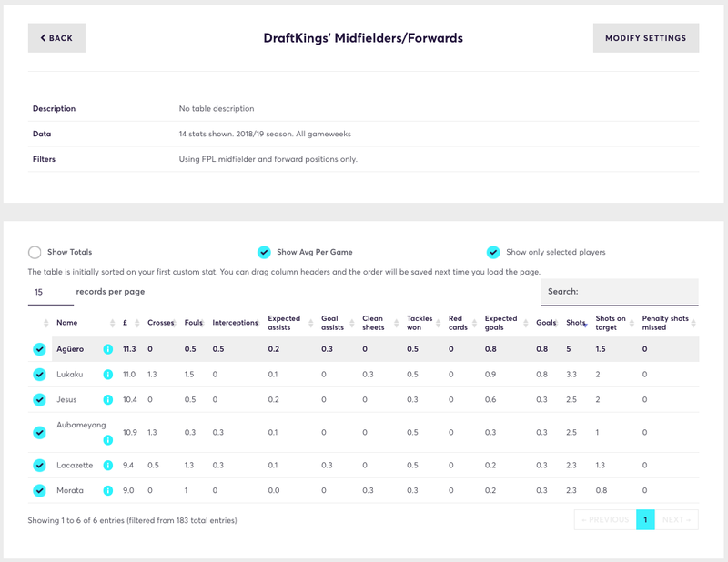Select the player name Morata
This screenshot has height=562, width=728.
[x=70, y=490]
